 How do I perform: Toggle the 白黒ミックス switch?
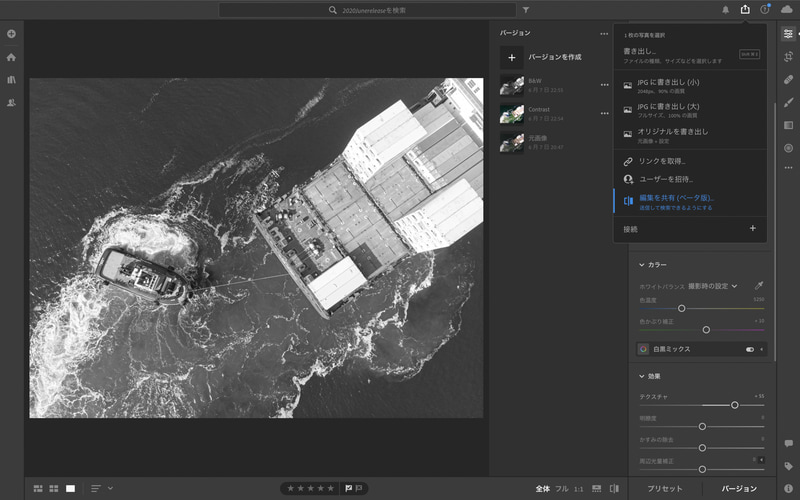pyautogui.click(x=750, y=350)
